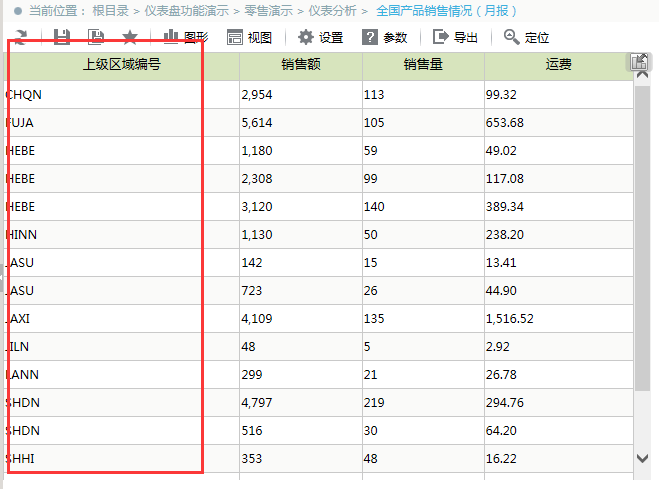This screenshot has width=659, height=489.
Task: Click the LANN cell
Action: [122, 374]
